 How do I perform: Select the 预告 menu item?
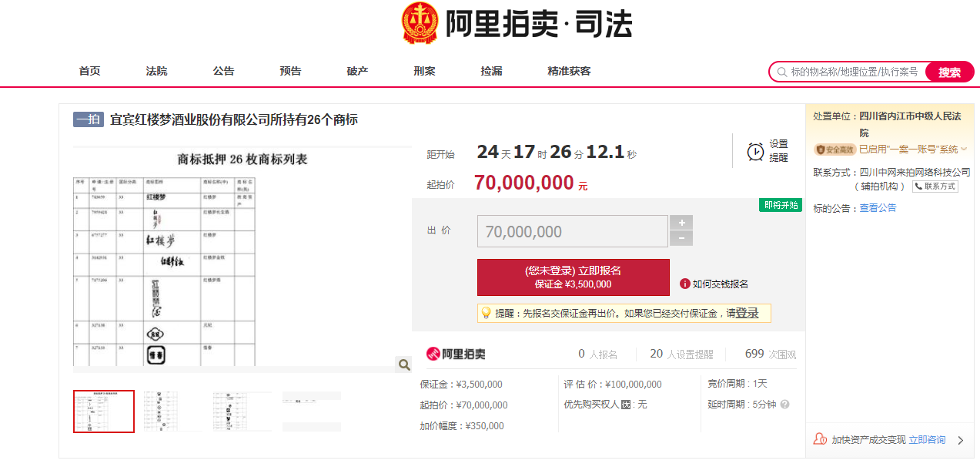pyautogui.click(x=290, y=71)
